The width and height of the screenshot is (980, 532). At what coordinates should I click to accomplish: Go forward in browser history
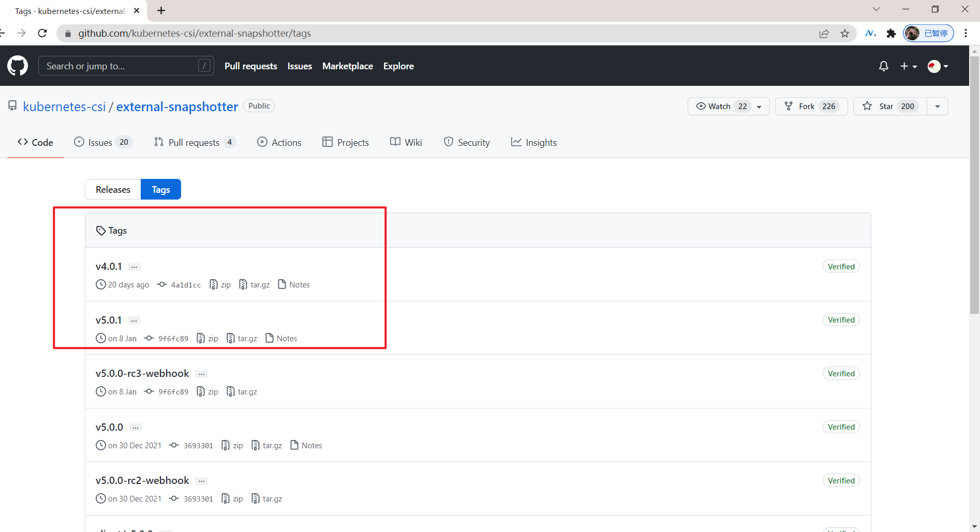(x=21, y=33)
